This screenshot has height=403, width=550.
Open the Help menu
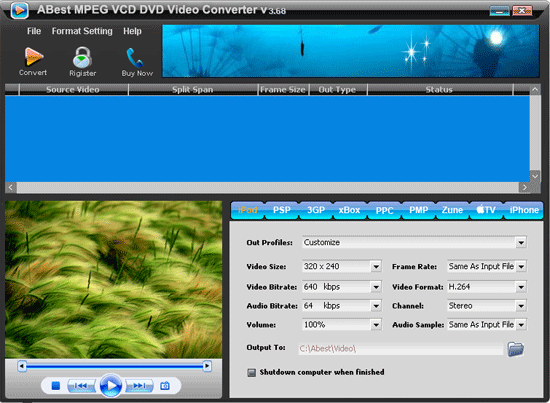(132, 31)
